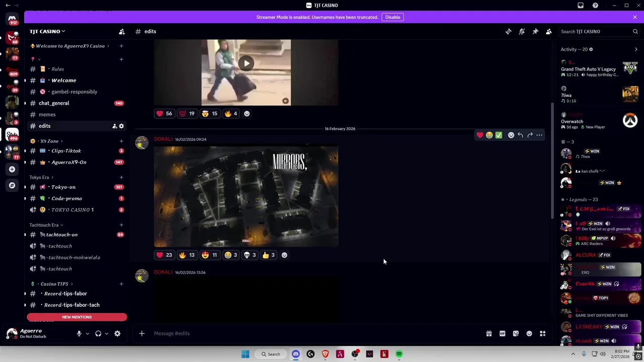The image size is (644, 362).
Task: Add a server plus icon
Action: pyautogui.click(x=12, y=169)
